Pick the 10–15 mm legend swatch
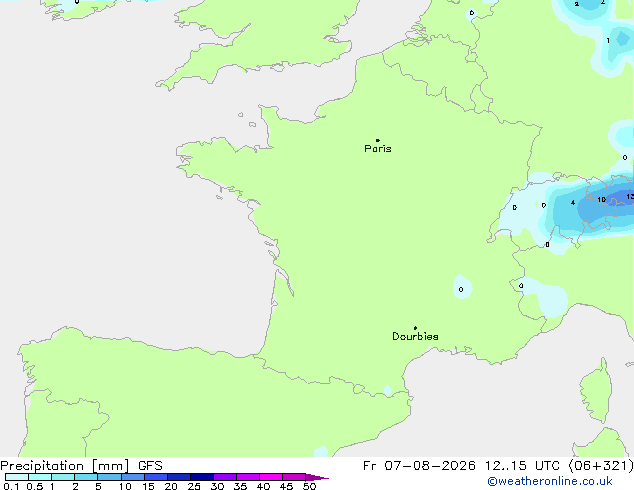This screenshot has width=634, height=490. click(132, 477)
